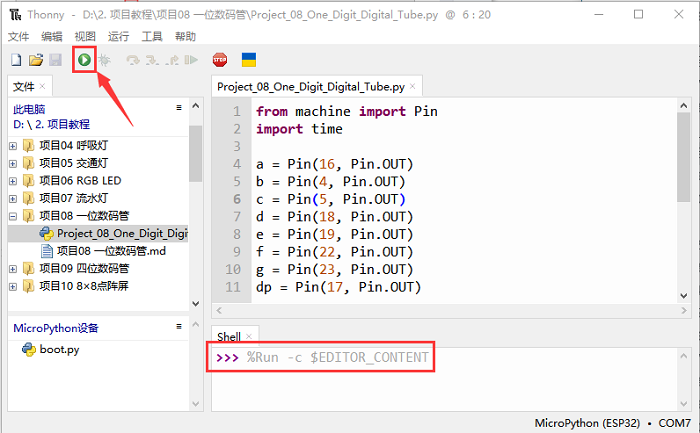Click the Debug bug icon
Image resolution: width=700 pixels, height=433 pixels.
[x=104, y=60]
